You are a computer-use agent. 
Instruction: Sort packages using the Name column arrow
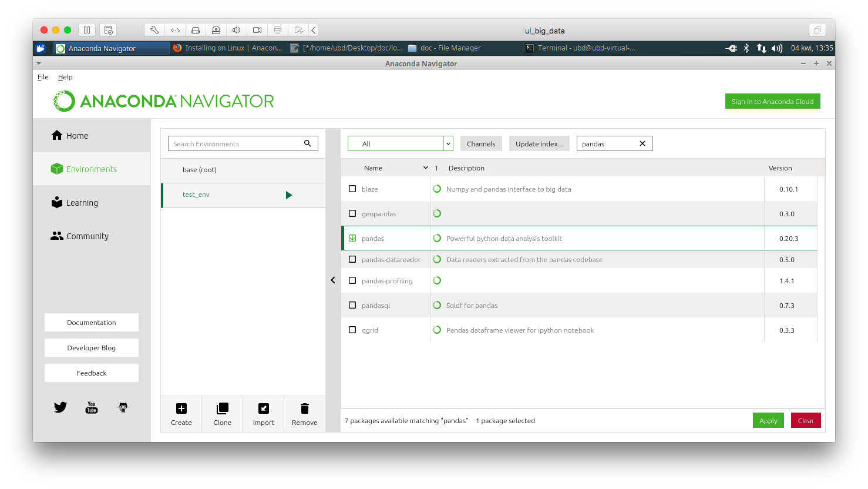pos(426,168)
